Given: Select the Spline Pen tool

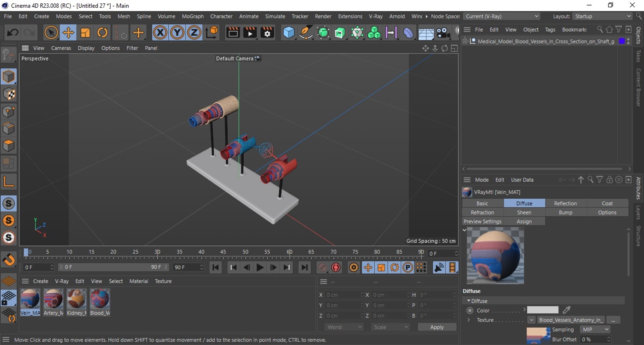Looking at the screenshot, I should 306,33.
